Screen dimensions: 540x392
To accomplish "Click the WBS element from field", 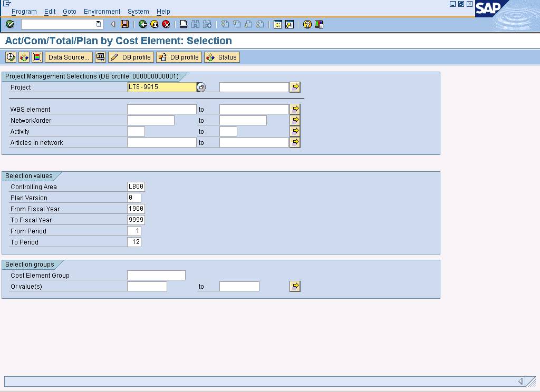I will click(x=162, y=109).
